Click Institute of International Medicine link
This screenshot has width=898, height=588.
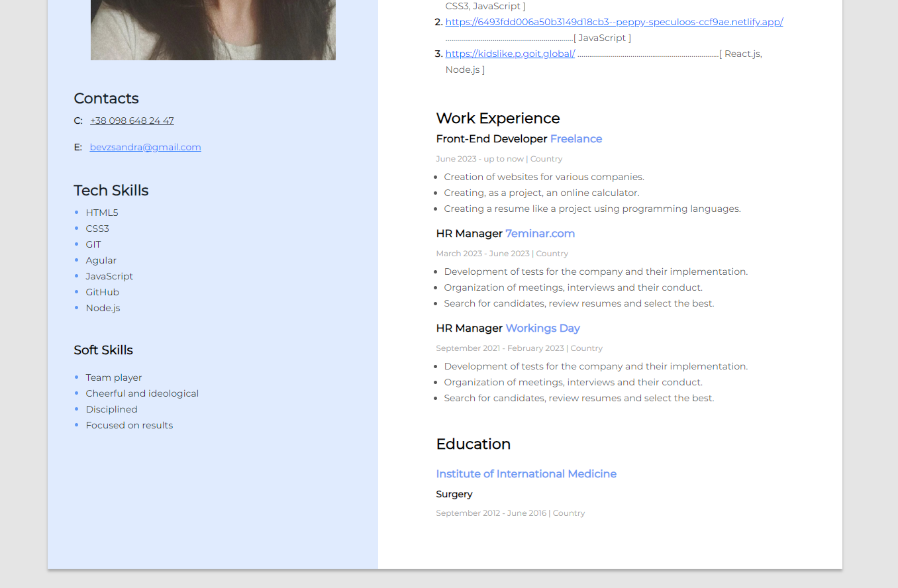pos(526,473)
